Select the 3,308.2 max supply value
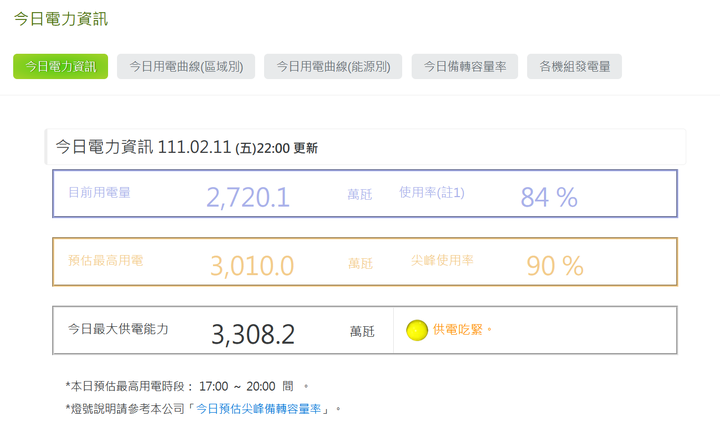Viewport: 720px width, 438px height. (253, 335)
